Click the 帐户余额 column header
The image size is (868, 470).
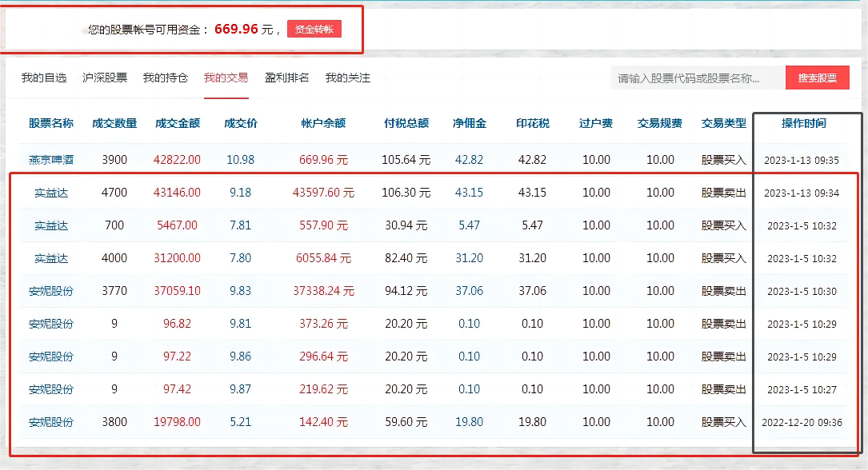323,123
